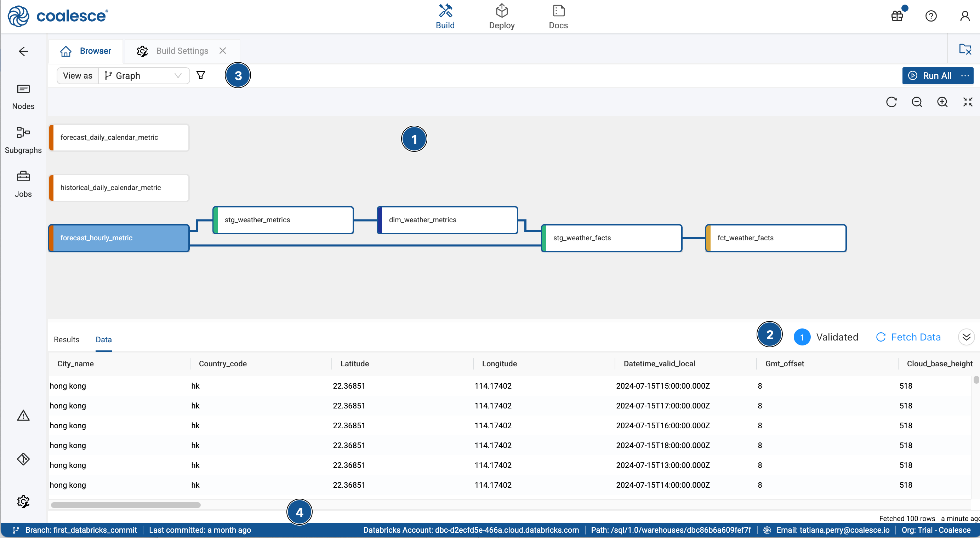This screenshot has width=980, height=538.
Task: Collapse the results panel with chevron
Action: 966,337
